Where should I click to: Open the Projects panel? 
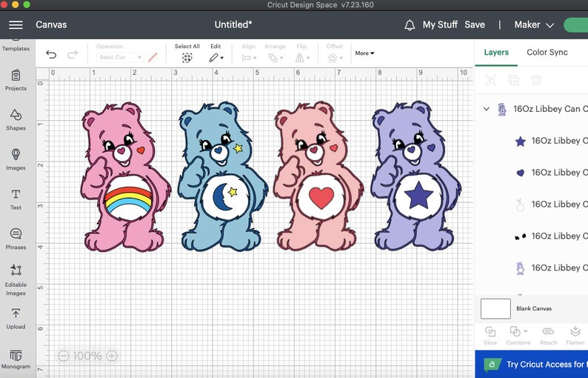click(x=16, y=80)
